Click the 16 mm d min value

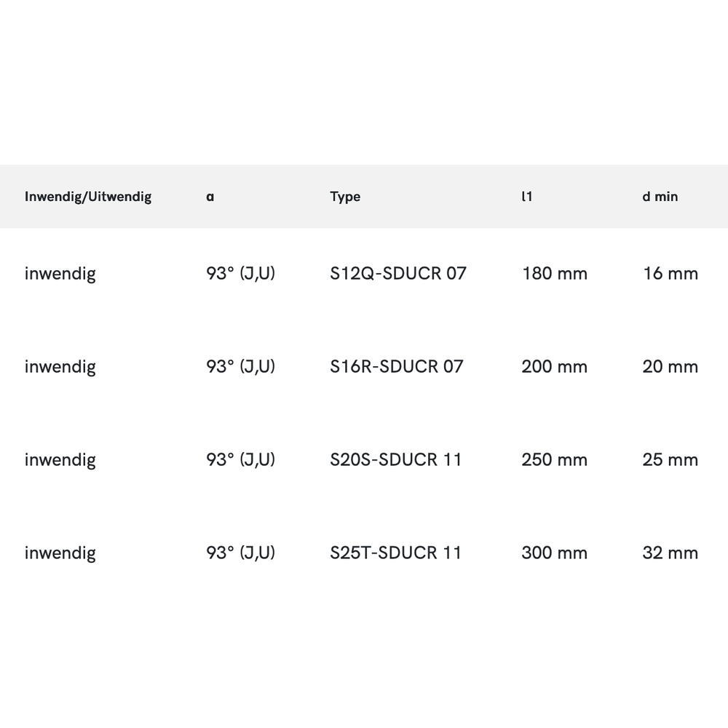[670, 274]
